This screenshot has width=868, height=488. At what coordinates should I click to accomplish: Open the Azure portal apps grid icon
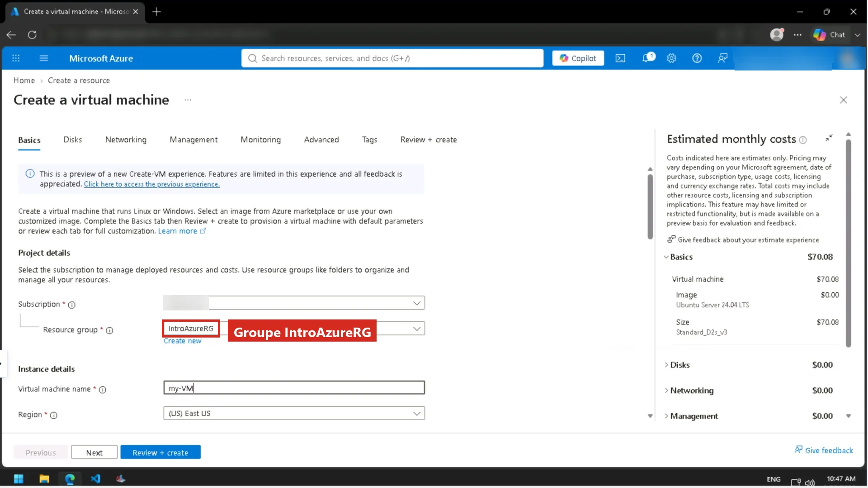pyautogui.click(x=16, y=58)
